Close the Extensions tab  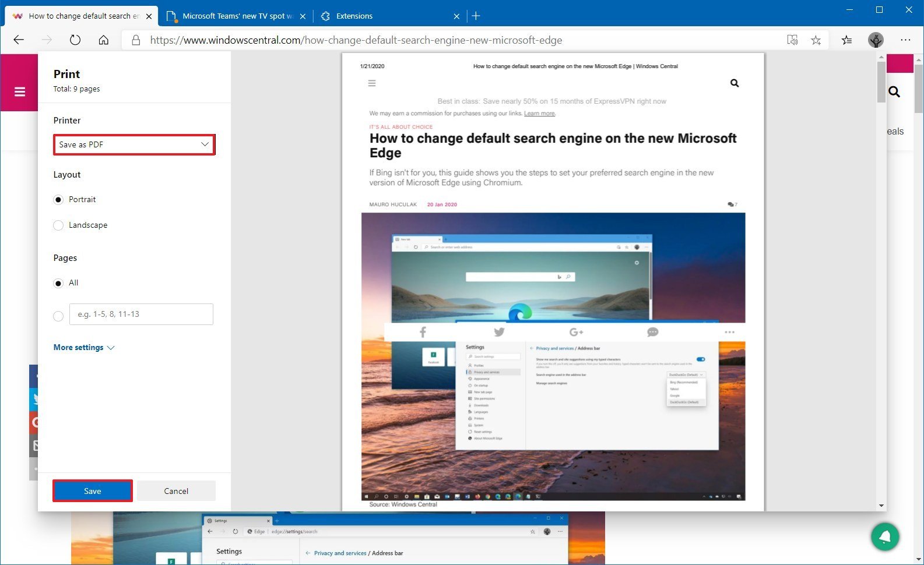(x=456, y=16)
